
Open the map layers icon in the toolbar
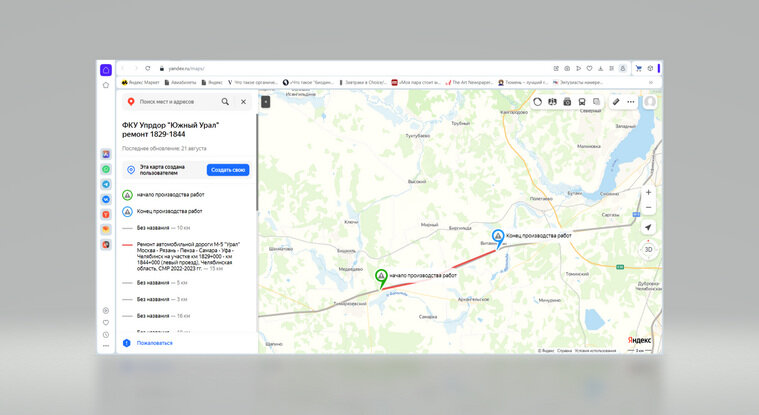click(x=552, y=102)
